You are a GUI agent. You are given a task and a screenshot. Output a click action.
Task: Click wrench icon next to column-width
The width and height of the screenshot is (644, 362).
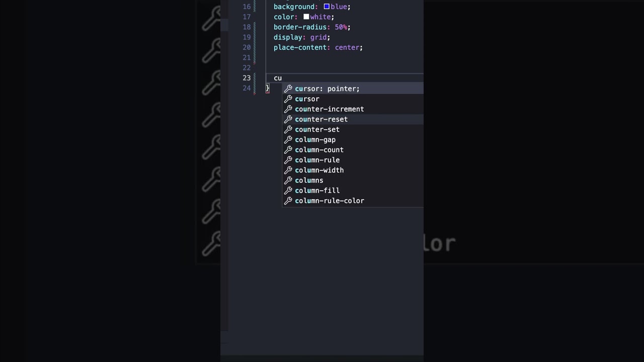(x=288, y=170)
